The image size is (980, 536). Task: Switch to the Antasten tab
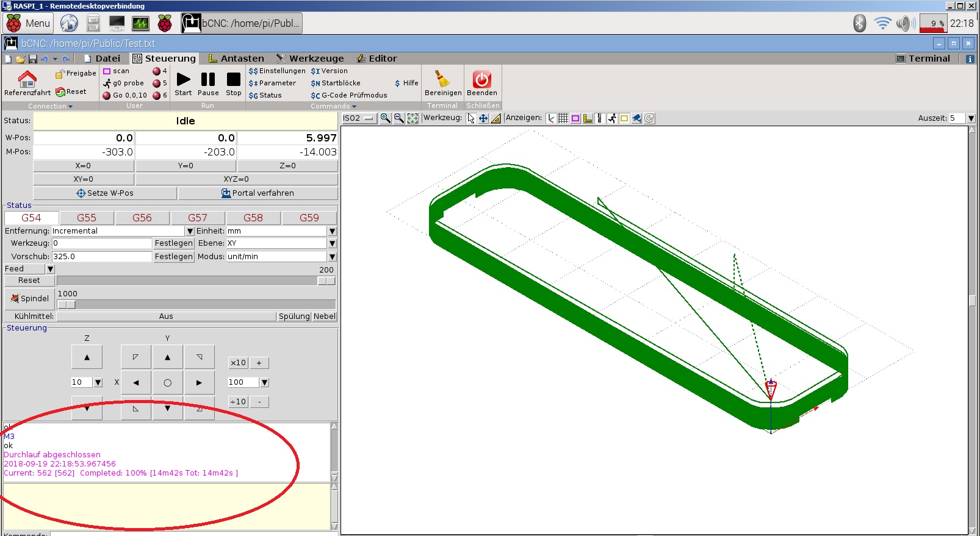click(x=236, y=59)
